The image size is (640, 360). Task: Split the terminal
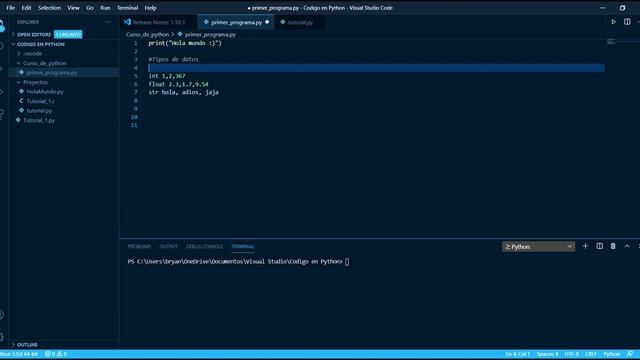click(x=599, y=246)
